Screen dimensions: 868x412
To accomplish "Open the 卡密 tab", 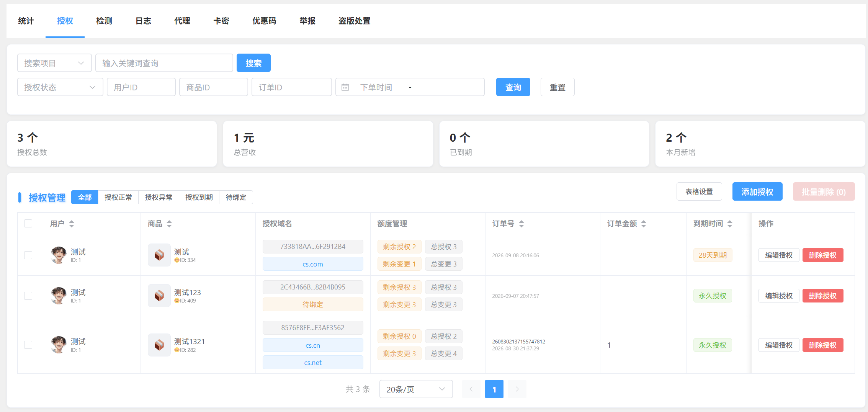I will 221,21.
